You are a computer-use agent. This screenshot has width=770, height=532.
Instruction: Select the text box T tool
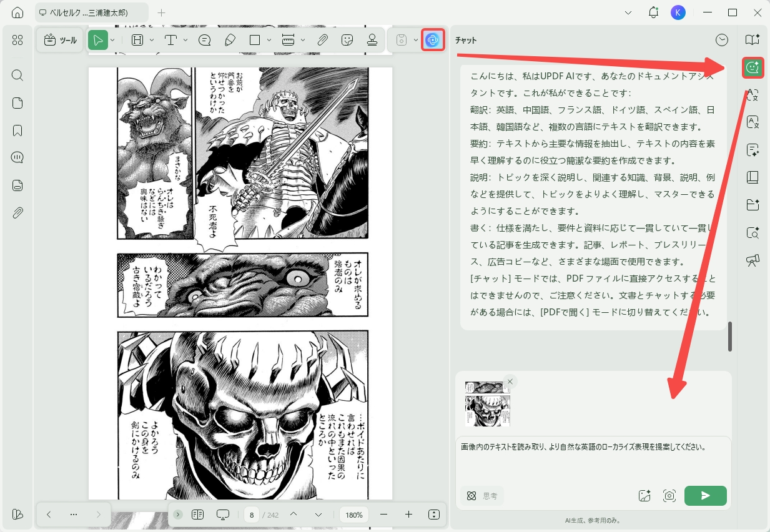[170, 40]
